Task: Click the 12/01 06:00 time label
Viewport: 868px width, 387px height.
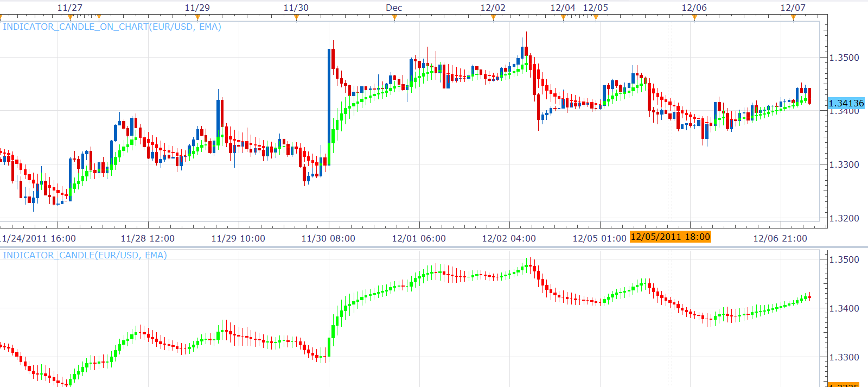Action: tap(419, 238)
